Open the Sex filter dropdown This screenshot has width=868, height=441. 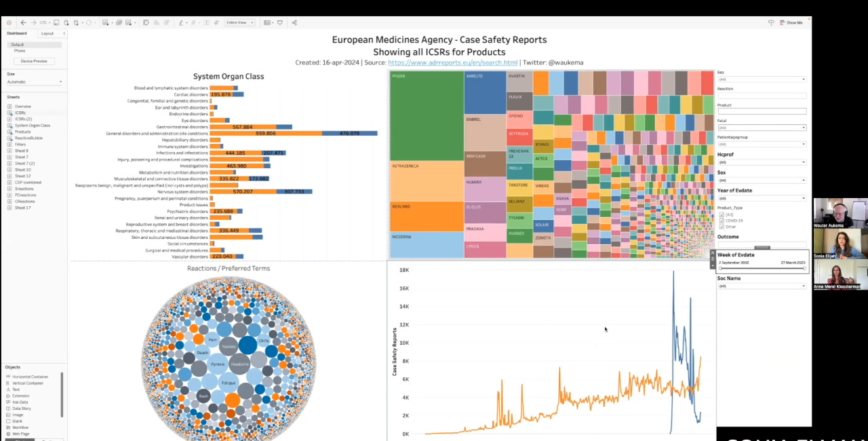(762, 180)
